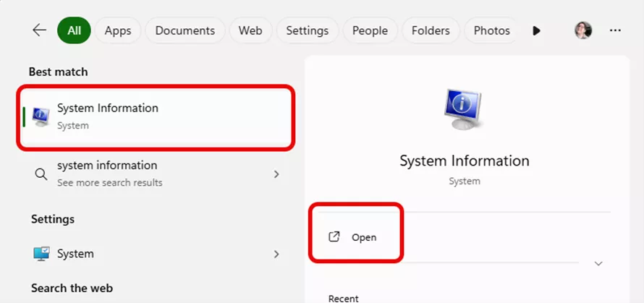
Task: Show more filters with play arrow
Action: point(536,31)
